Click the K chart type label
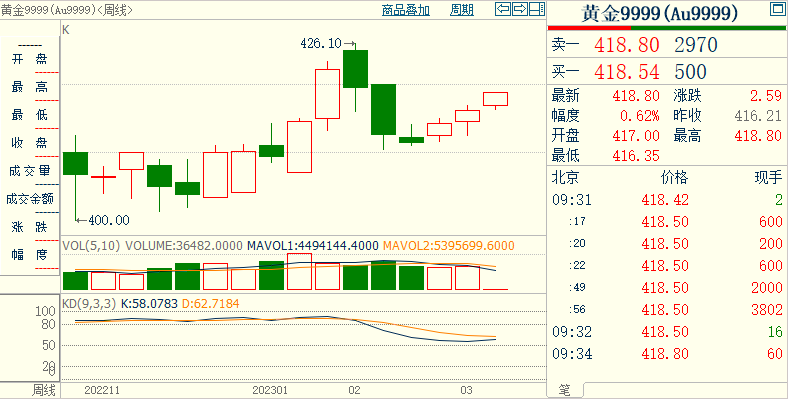The height and width of the screenshot is (399, 788). click(x=66, y=30)
